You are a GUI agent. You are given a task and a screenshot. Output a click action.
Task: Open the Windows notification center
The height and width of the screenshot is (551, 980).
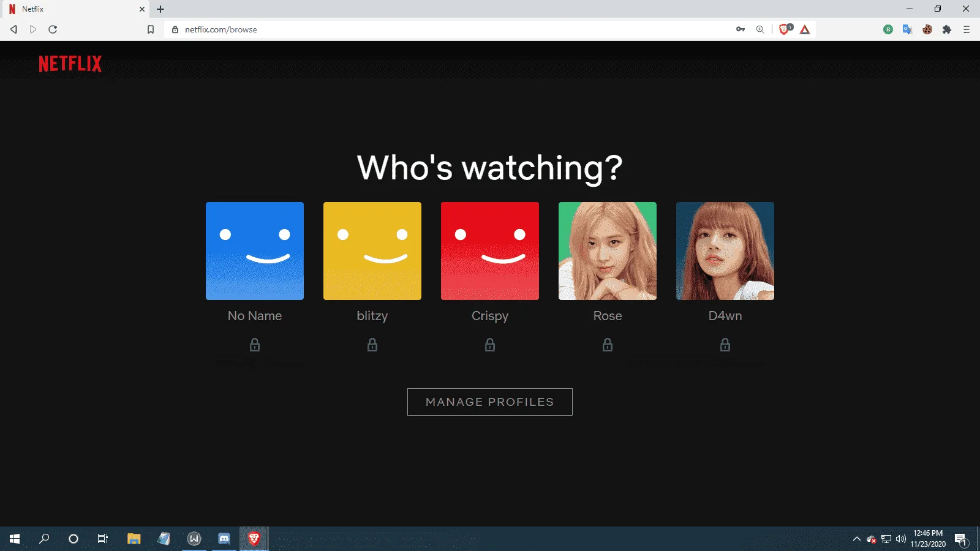tap(960, 539)
